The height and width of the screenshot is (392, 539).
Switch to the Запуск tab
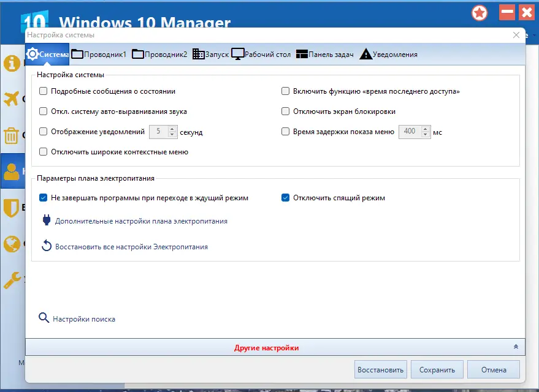click(x=210, y=55)
